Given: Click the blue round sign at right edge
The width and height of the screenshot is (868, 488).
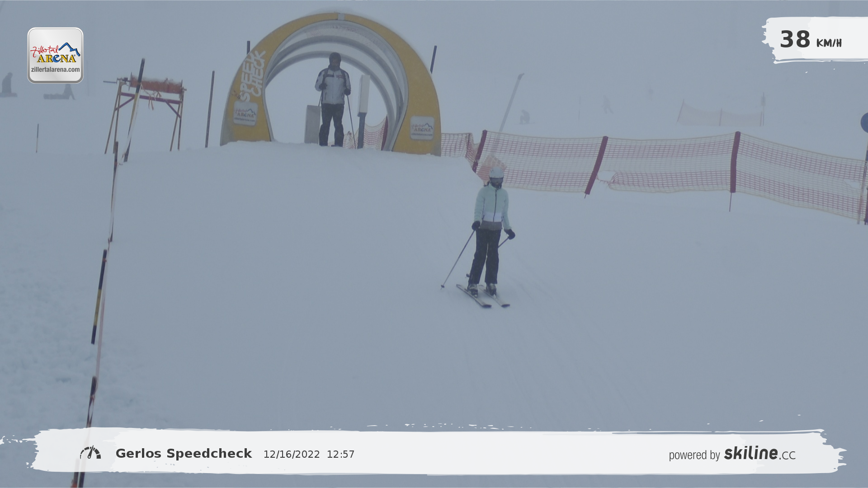Looking at the screenshot, I should (864, 122).
